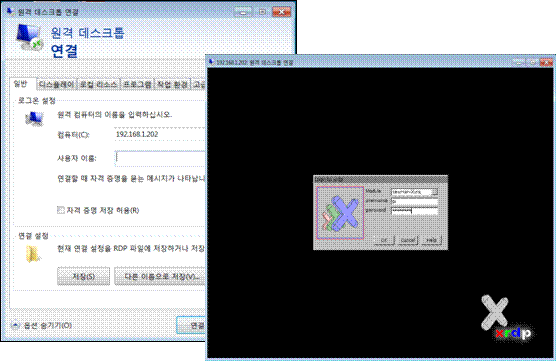Click the username field in xrdp login
Image resolution: width=556 pixels, height=361 pixels.
click(x=414, y=201)
